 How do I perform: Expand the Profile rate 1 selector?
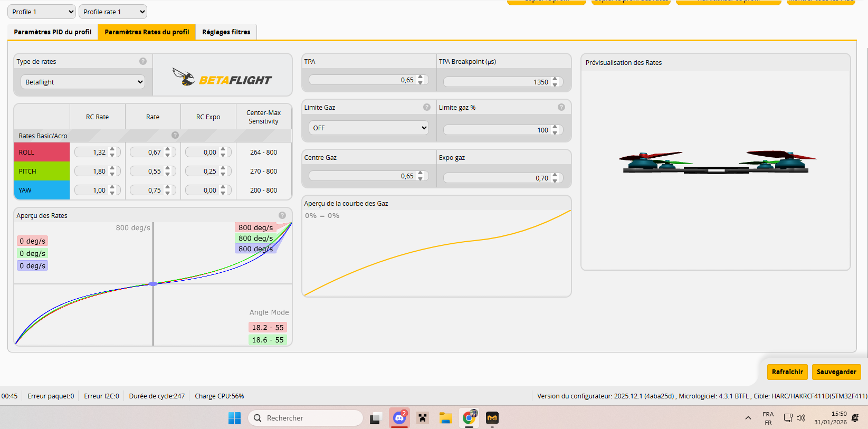(113, 12)
